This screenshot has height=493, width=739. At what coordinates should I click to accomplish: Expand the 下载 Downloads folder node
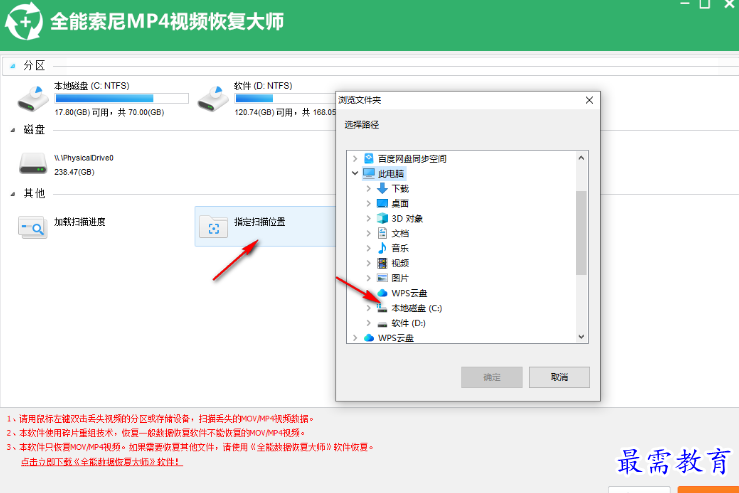[369, 189]
